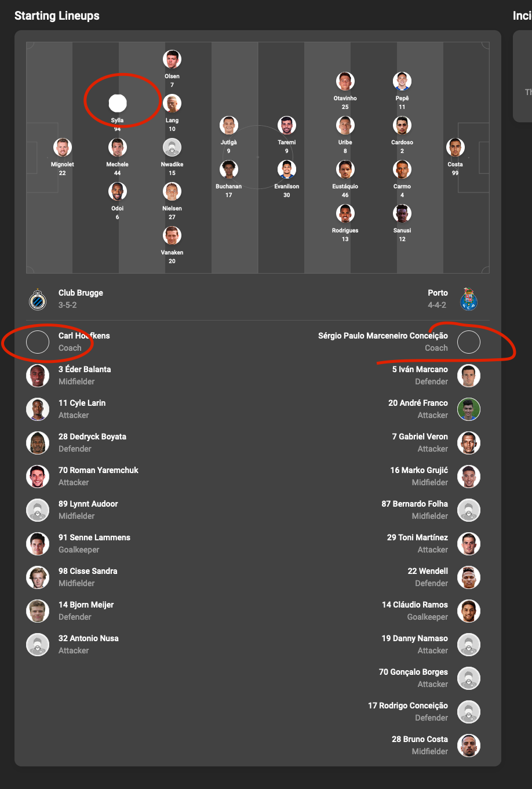
Task: Click Wendell's photo in Porto's bench
Action: tap(469, 577)
